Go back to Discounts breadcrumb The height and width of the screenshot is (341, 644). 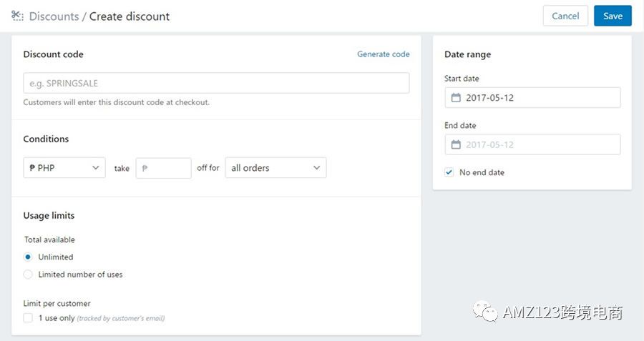pyautogui.click(x=54, y=16)
